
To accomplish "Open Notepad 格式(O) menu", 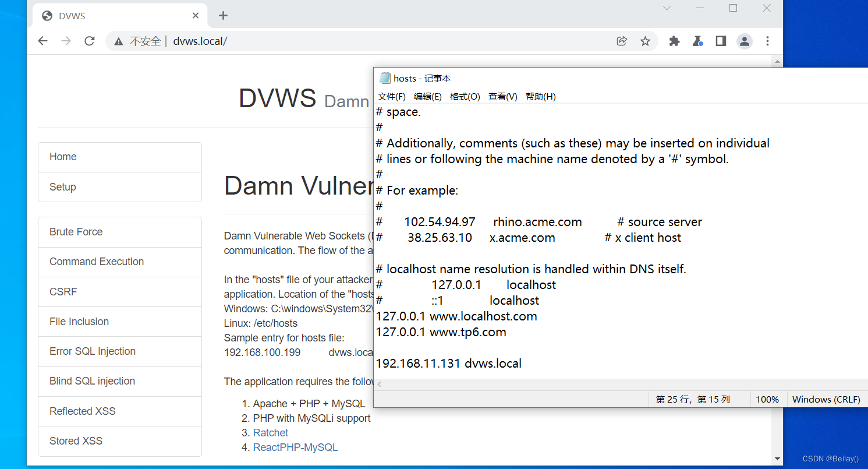I will pyautogui.click(x=465, y=97).
